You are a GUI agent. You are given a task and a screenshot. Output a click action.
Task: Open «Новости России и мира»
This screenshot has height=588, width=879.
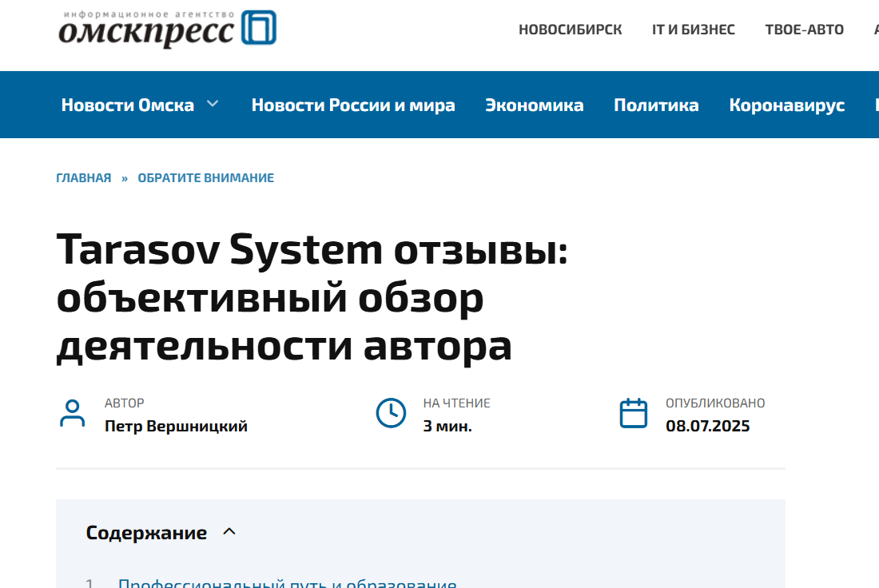(353, 105)
